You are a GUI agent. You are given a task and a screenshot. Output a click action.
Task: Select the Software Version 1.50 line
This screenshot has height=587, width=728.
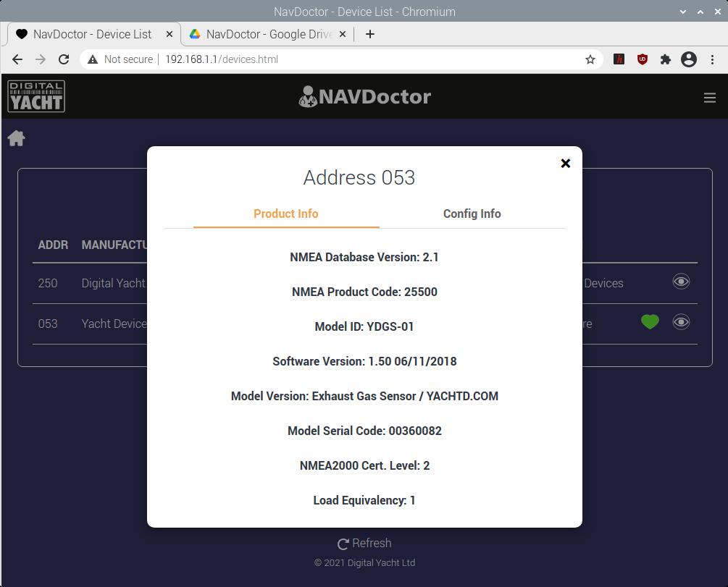(x=364, y=361)
